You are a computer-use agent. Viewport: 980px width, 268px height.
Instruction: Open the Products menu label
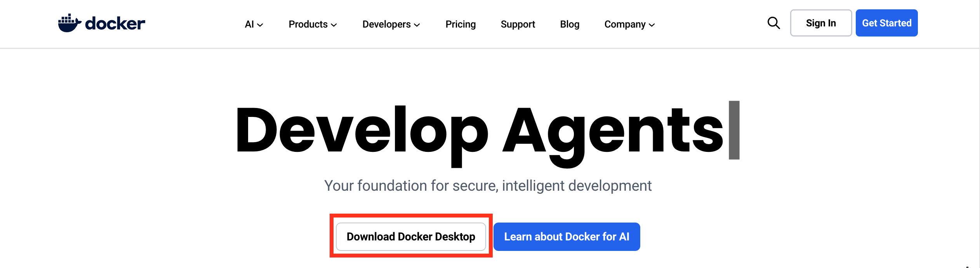[308, 24]
